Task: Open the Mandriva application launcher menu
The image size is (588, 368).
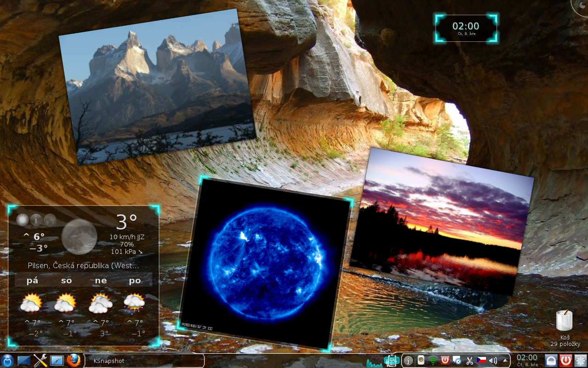Action: 7,361
